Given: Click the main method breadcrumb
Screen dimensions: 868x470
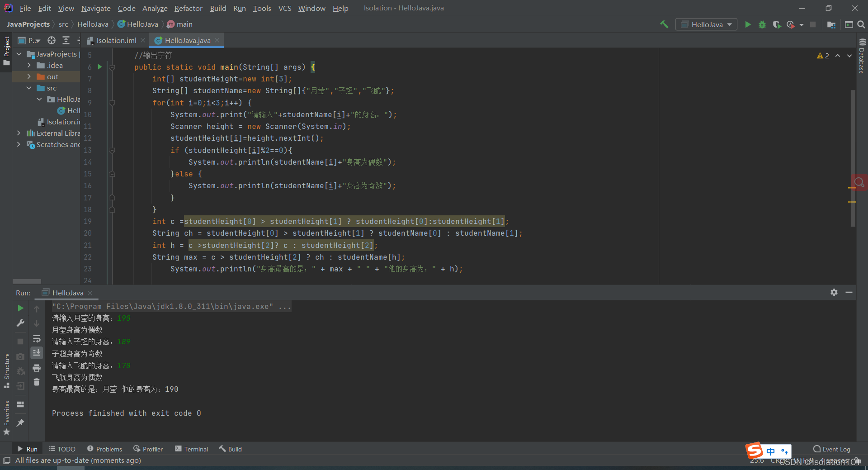Looking at the screenshot, I should pyautogui.click(x=180, y=24).
